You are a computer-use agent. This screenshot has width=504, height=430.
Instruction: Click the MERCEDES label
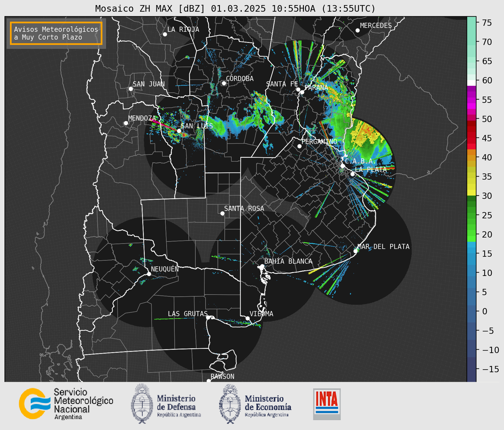[376, 26]
